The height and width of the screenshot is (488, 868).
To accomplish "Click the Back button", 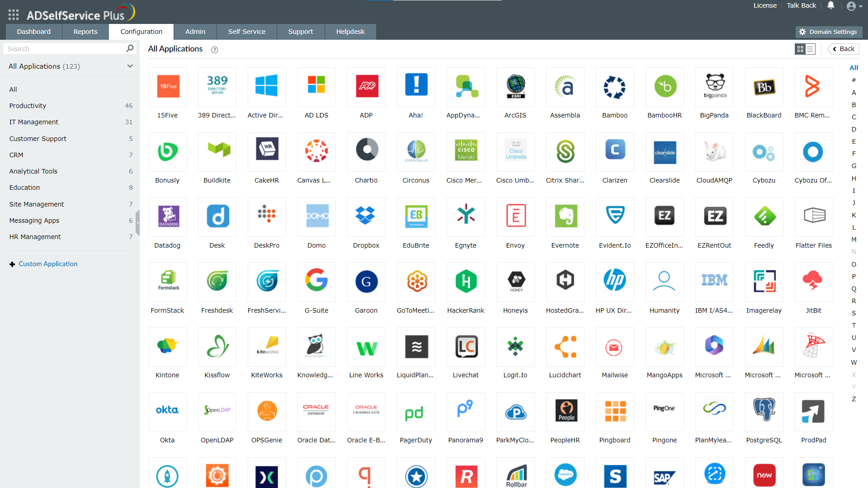I will (x=843, y=49).
